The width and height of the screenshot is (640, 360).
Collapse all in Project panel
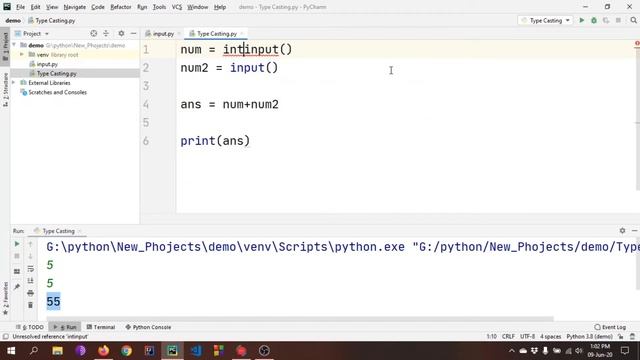point(106,33)
